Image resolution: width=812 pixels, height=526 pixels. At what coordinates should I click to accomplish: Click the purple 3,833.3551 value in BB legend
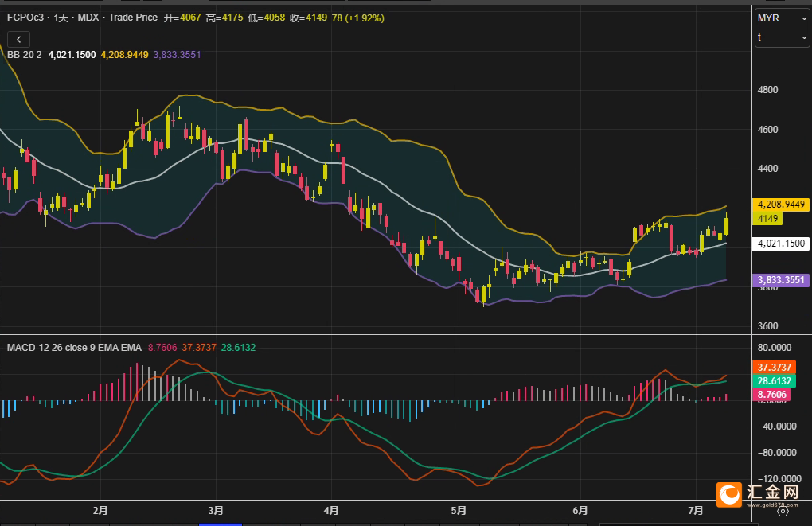point(177,55)
